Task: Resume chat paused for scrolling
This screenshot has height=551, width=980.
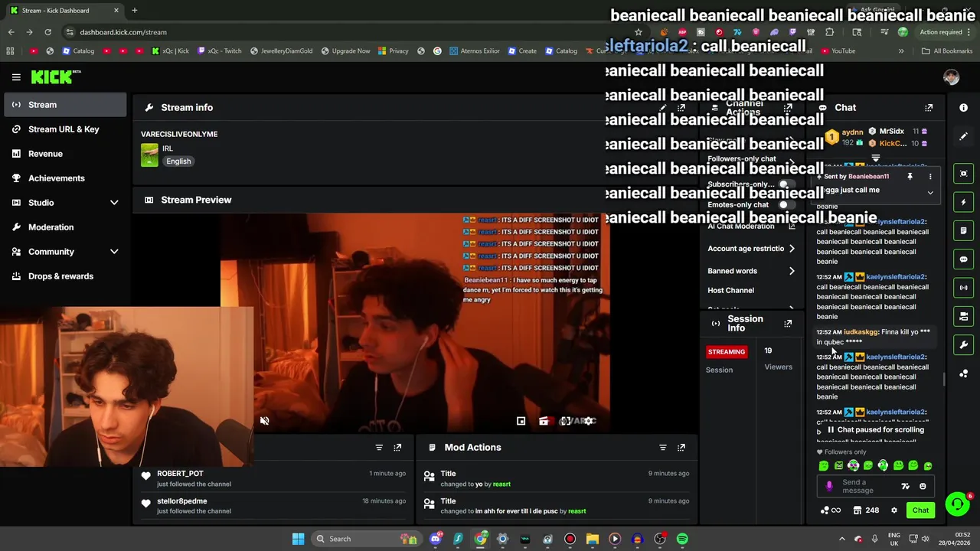Action: point(875,430)
